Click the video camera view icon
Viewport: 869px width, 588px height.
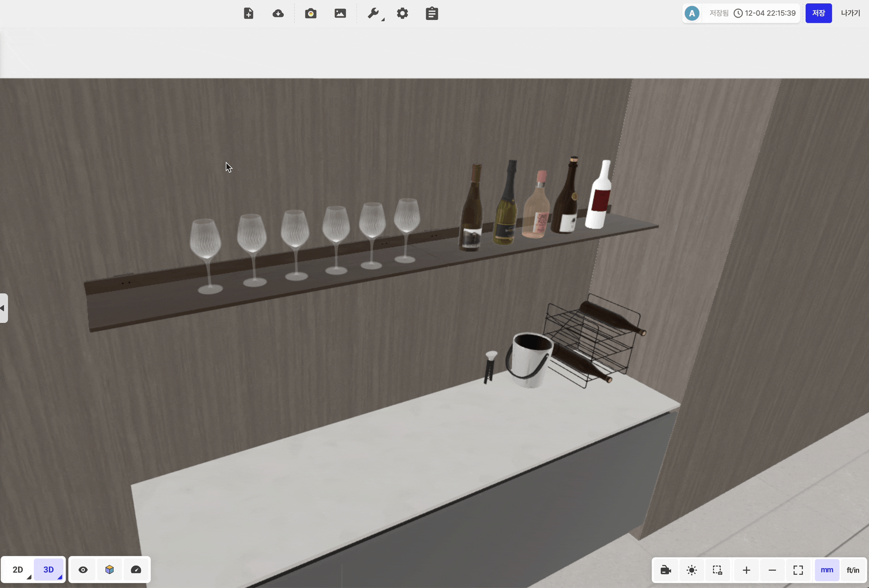tap(665, 570)
